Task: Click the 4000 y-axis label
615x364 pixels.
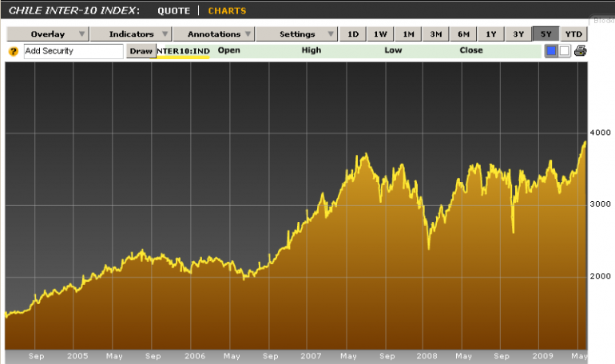Action: pos(600,133)
